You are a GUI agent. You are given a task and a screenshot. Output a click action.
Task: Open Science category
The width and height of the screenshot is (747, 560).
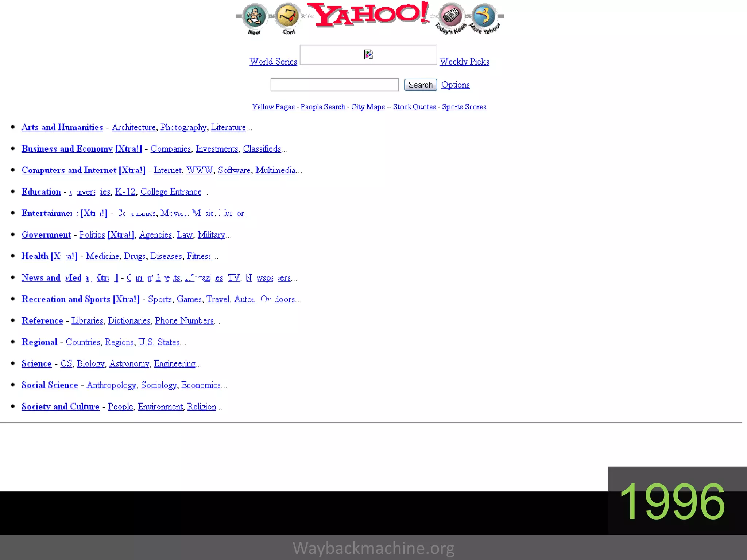(x=36, y=364)
